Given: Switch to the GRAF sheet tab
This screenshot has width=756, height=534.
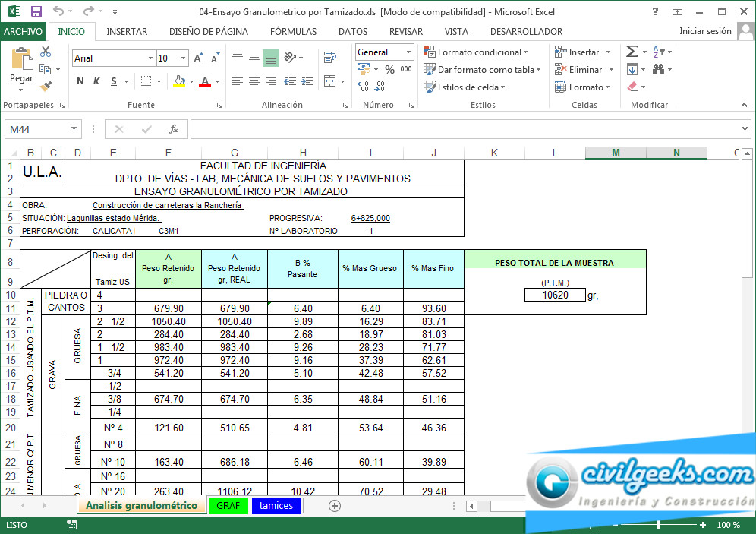Looking at the screenshot, I should [x=228, y=506].
